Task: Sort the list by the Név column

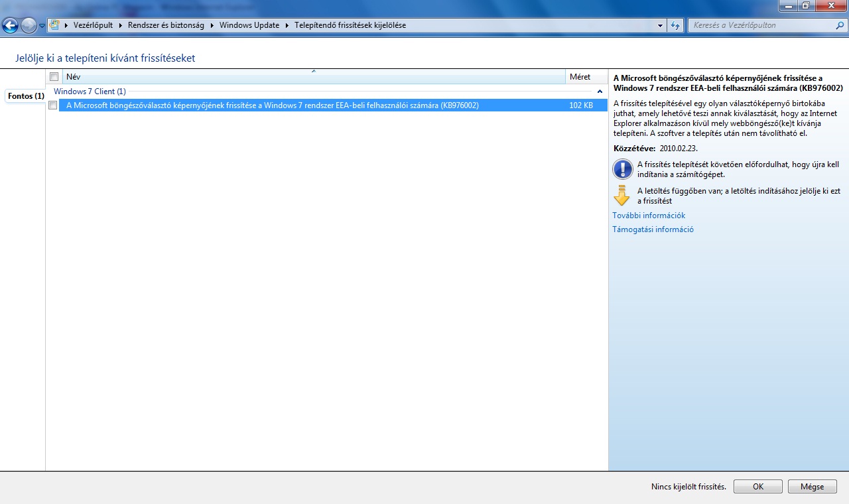Action: tap(313, 77)
